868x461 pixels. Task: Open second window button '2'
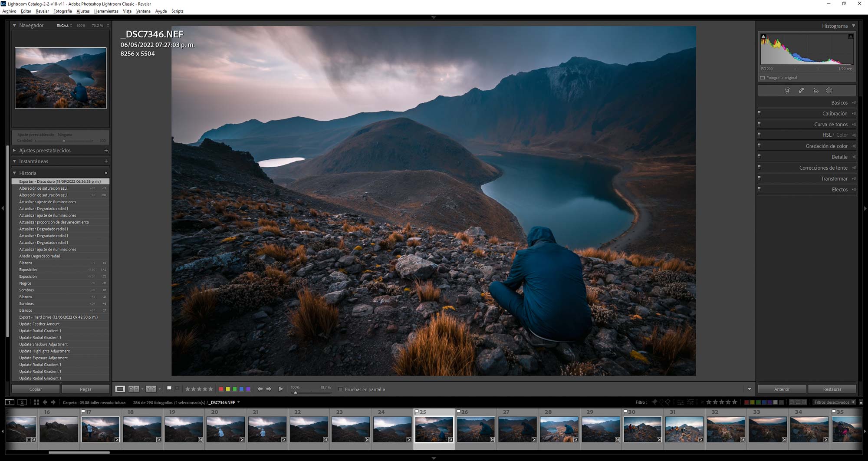point(23,402)
